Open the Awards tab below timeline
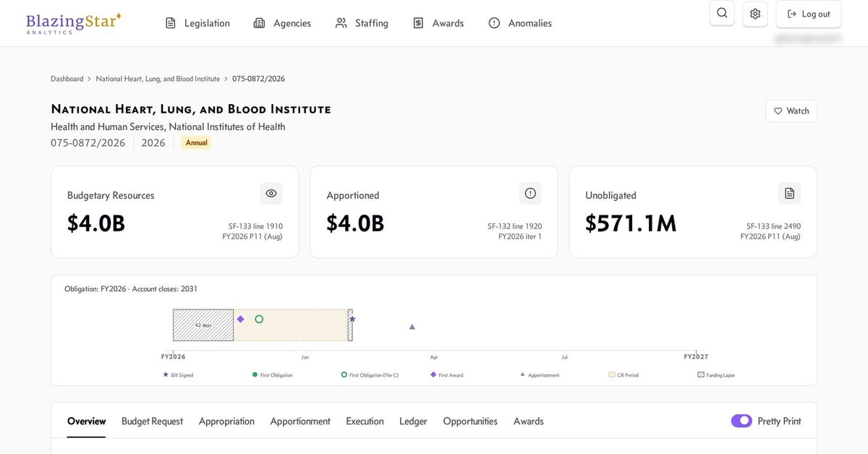868x454 pixels. click(529, 421)
